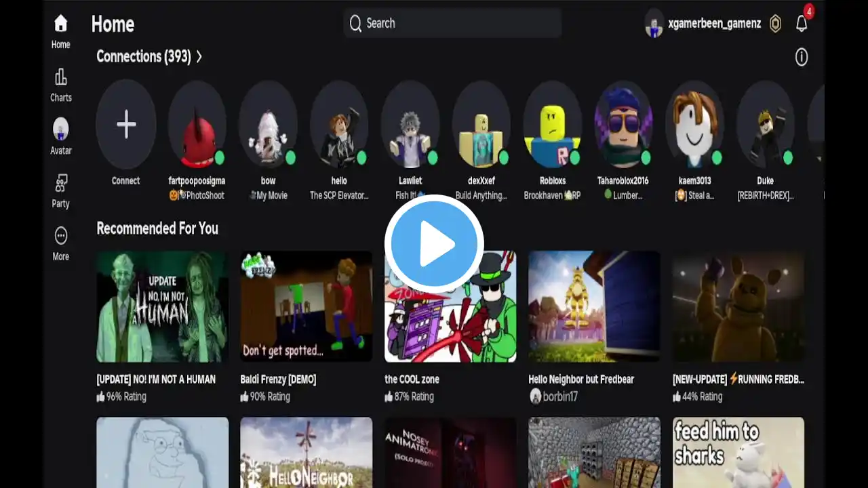Click the magnifier icon in the search bar
The image size is (868, 488).
[x=355, y=24]
